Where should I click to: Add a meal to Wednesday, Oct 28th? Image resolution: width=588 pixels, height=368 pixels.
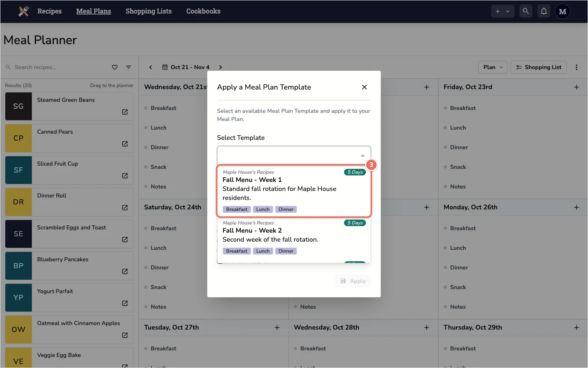[427, 328]
